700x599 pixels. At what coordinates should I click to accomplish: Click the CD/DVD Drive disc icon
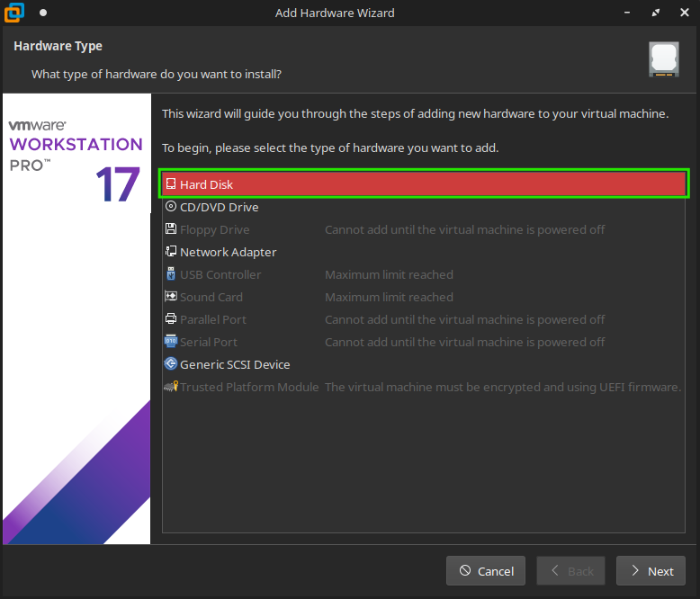[171, 207]
